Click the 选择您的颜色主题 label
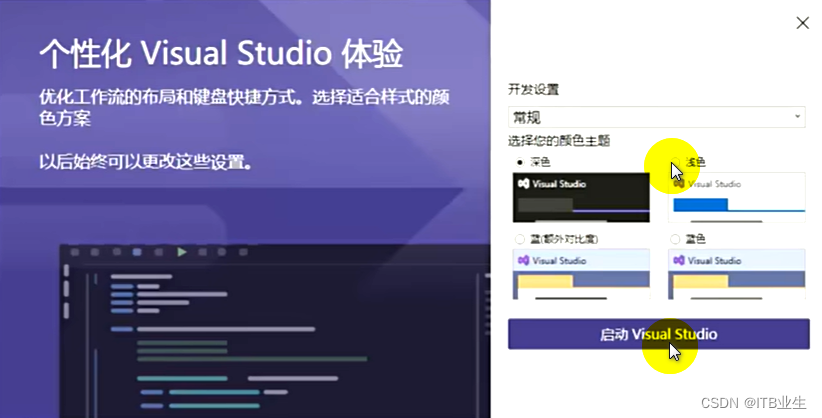Viewport: 822px width, 418px height. coord(559,141)
